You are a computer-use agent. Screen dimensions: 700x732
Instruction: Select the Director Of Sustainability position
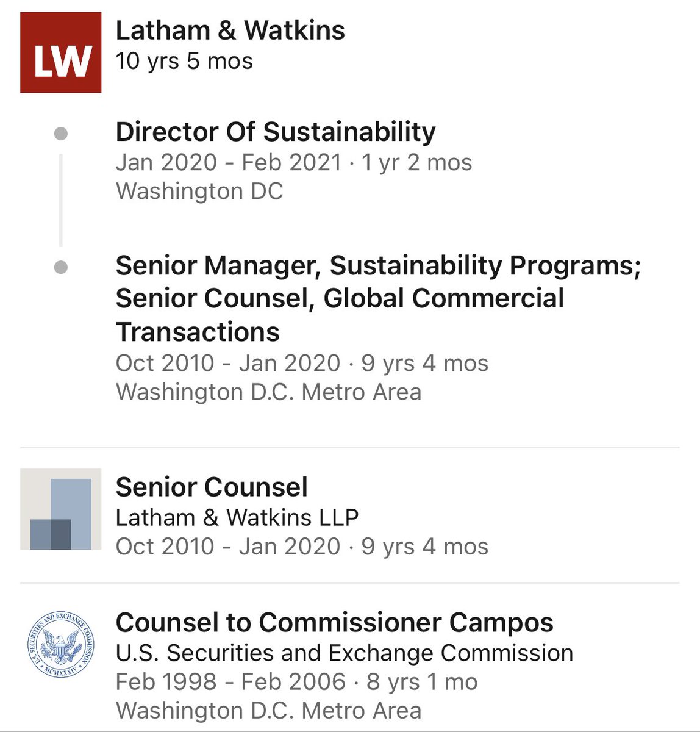click(x=276, y=132)
